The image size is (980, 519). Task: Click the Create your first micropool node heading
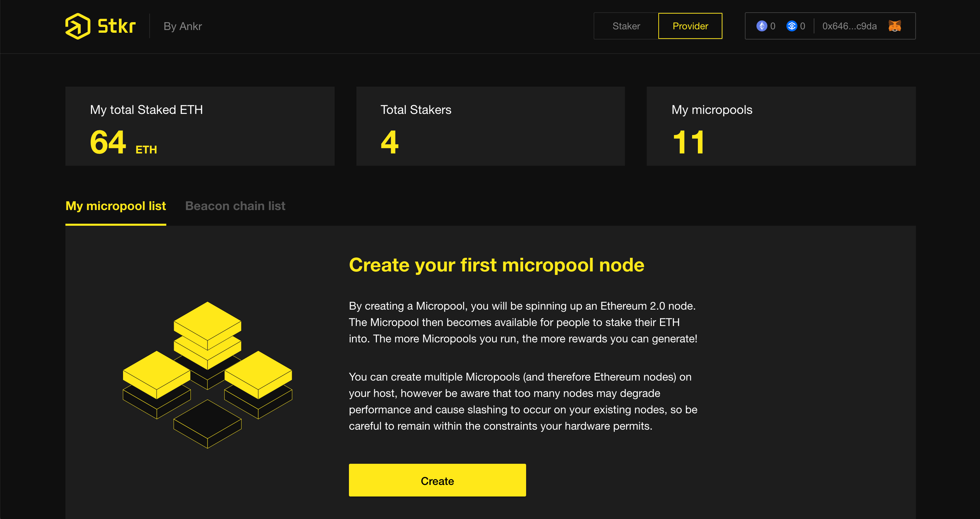click(496, 265)
